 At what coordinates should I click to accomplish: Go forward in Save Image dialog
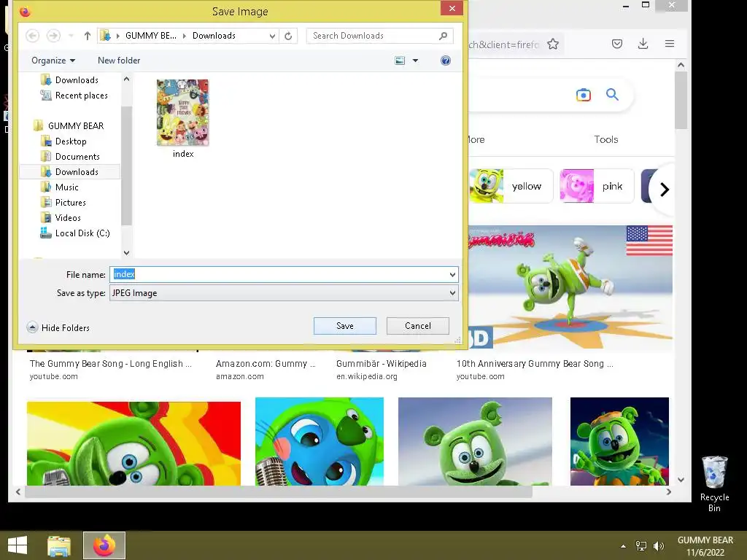(53, 36)
